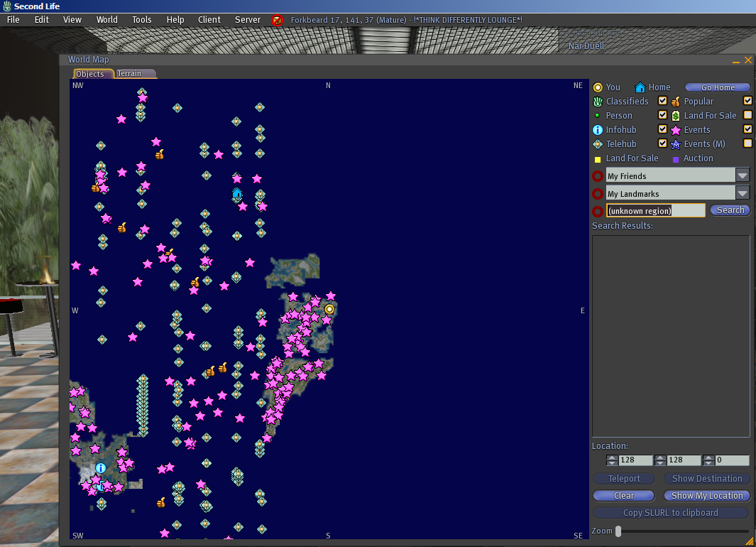This screenshot has height=547, width=756.
Task: Click the first Location field showing 128
Action: [635, 460]
